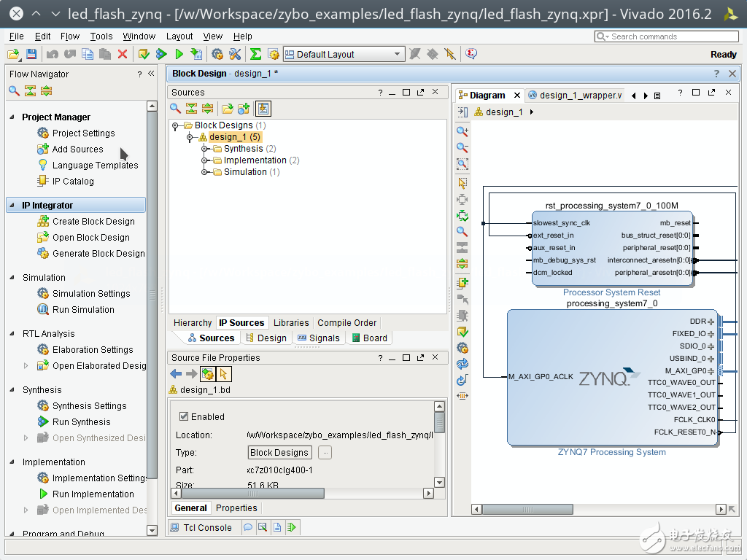747x560 pixels.
Task: Collapse the IP Integrator section
Action: (12, 206)
